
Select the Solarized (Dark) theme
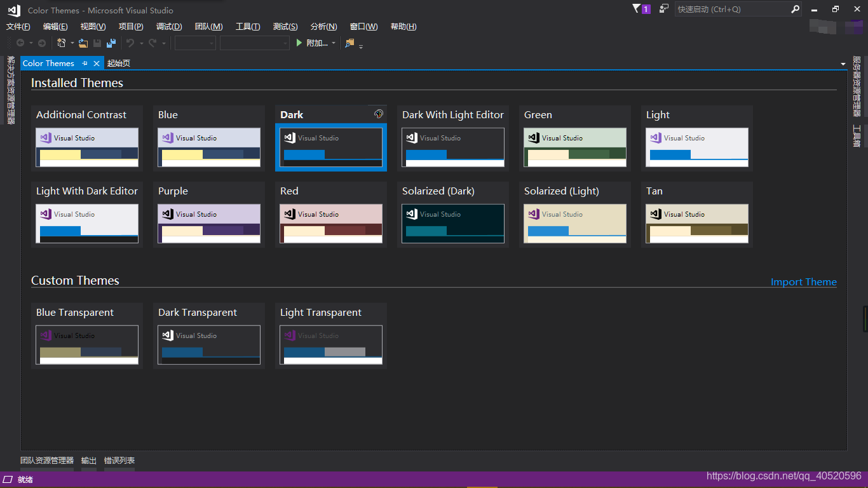tap(453, 214)
